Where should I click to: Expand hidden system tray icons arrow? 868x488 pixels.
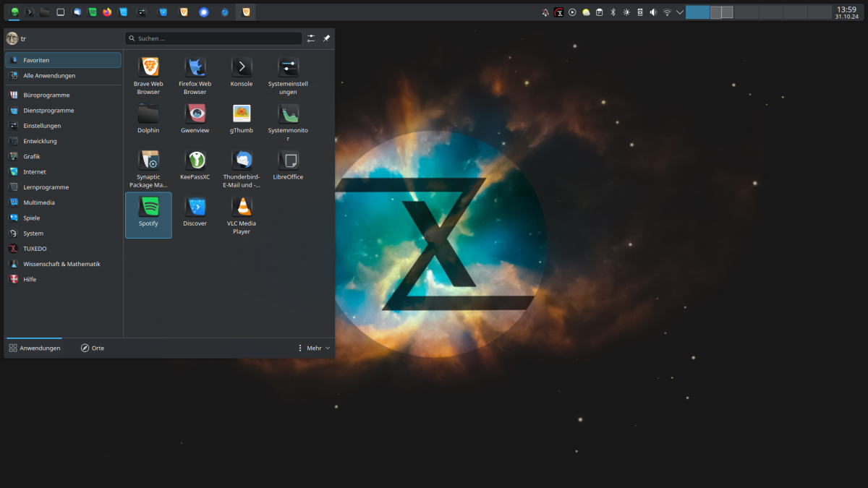click(680, 12)
